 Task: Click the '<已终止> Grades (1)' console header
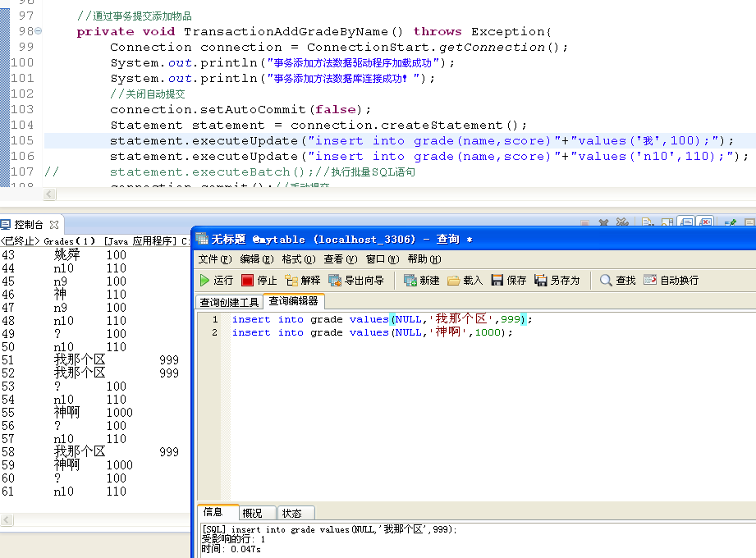(48, 241)
